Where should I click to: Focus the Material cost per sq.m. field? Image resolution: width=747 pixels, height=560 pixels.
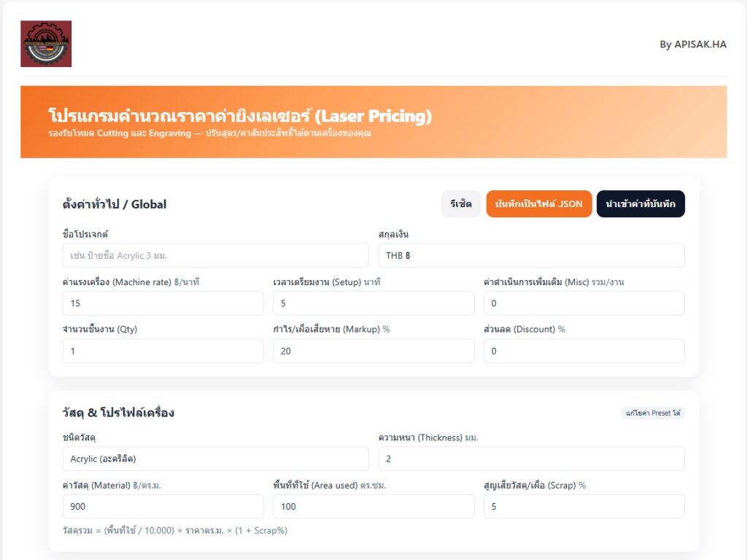click(x=163, y=506)
